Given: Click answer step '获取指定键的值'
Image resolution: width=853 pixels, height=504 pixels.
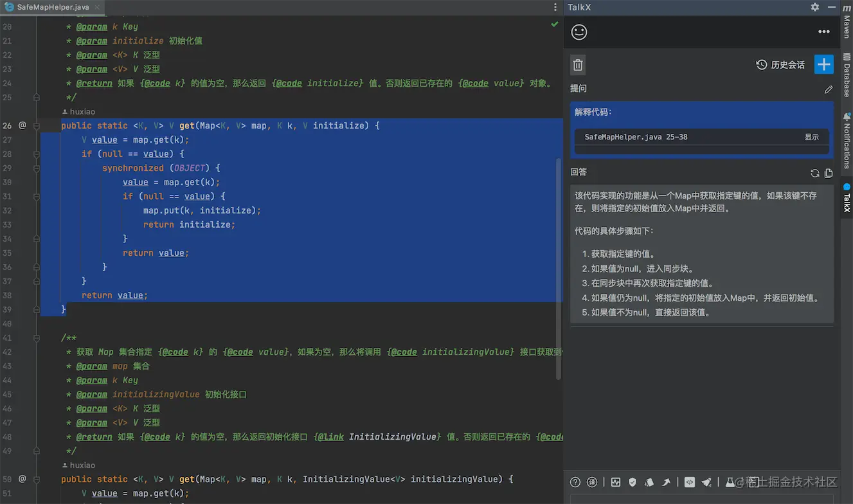Looking at the screenshot, I should 623,254.
